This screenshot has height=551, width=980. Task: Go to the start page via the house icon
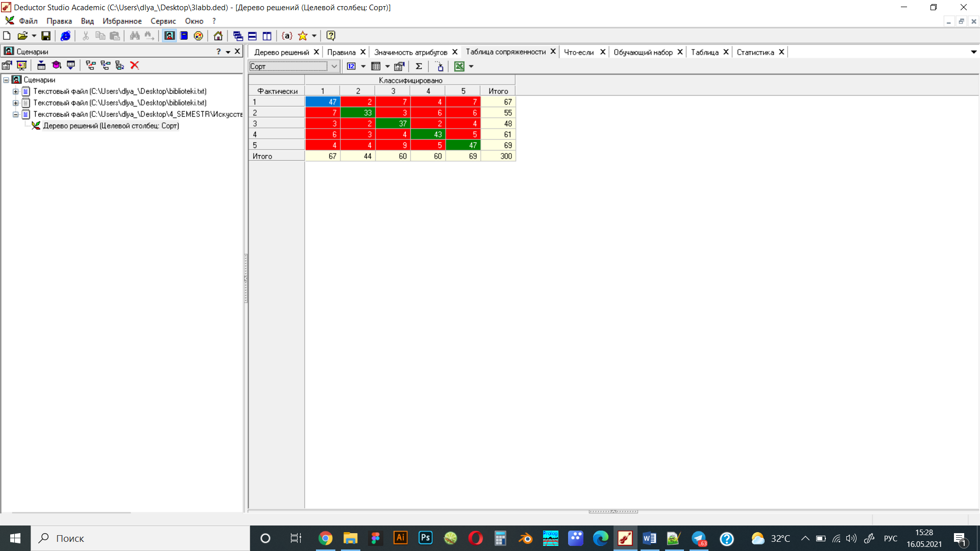click(218, 36)
